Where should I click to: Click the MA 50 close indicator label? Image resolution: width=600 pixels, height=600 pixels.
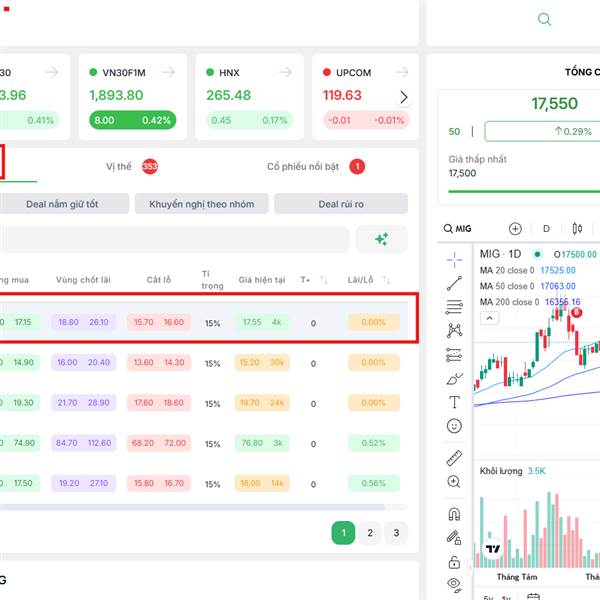507,286
